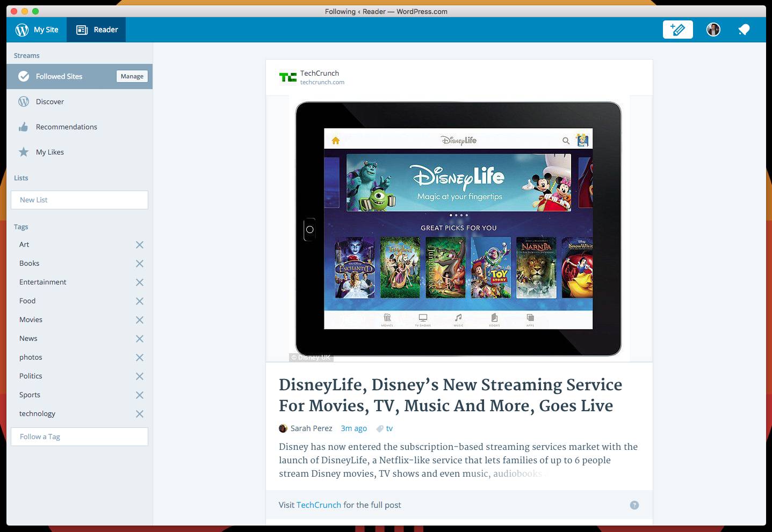Viewport: 772px width, 532px height.
Task: Select the Reader tab
Action: (97, 30)
